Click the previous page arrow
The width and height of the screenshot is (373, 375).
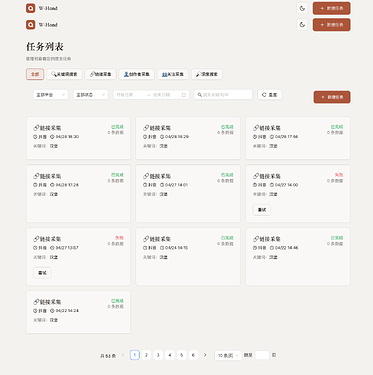click(123, 355)
